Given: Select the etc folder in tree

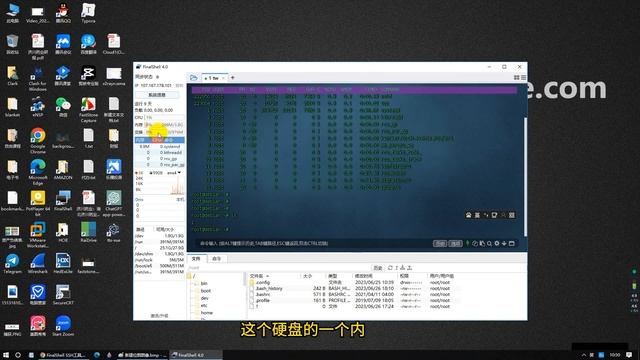Looking at the screenshot, I should click(x=204, y=305).
